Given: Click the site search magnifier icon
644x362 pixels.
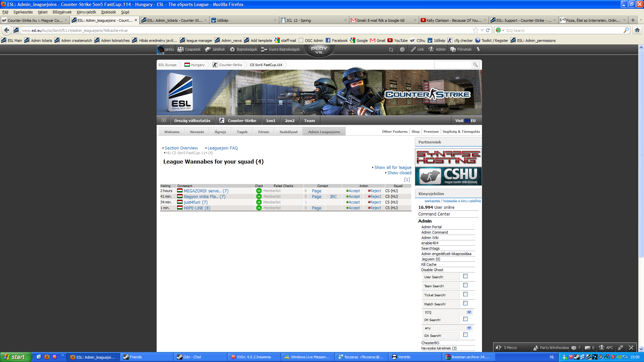Looking at the screenshot, I should click(x=475, y=65).
